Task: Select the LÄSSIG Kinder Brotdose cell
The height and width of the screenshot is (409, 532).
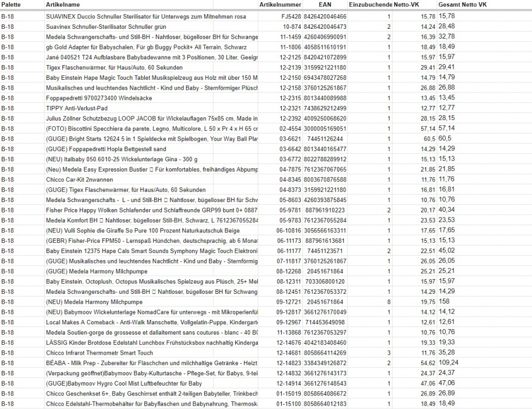Action: [x=151, y=342]
